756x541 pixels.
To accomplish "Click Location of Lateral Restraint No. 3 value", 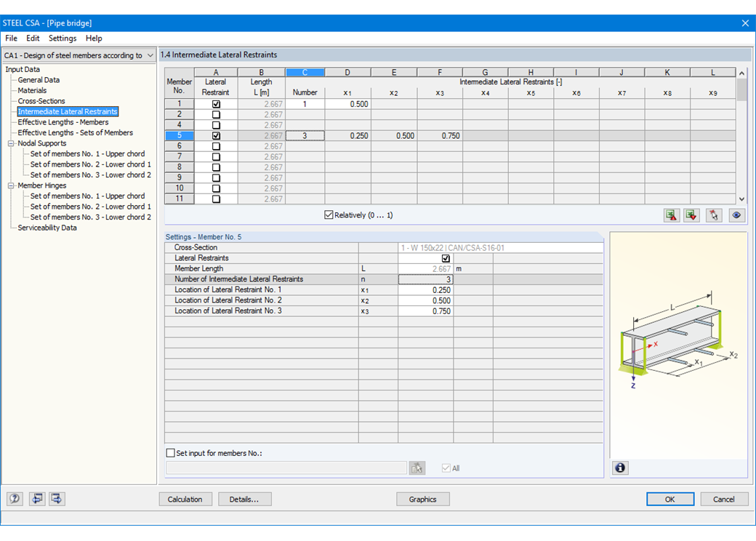I will pyautogui.click(x=426, y=311).
